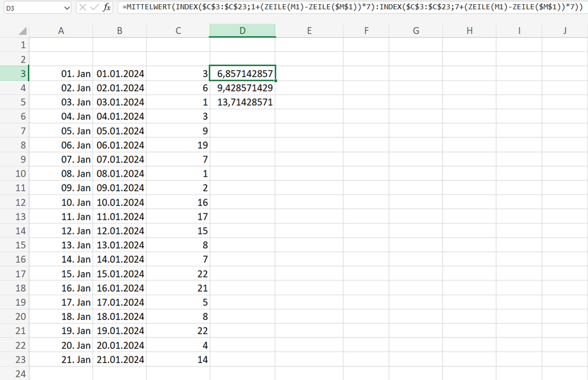Click the fill handle of cell D3
This screenshot has height=380, width=588.
[275, 81]
